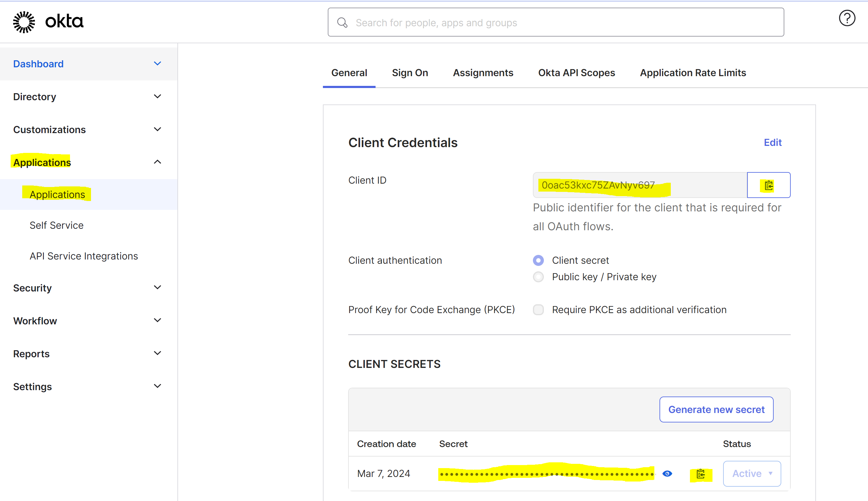Click Generate new secret
Image resolution: width=868 pixels, height=501 pixels.
716,409
